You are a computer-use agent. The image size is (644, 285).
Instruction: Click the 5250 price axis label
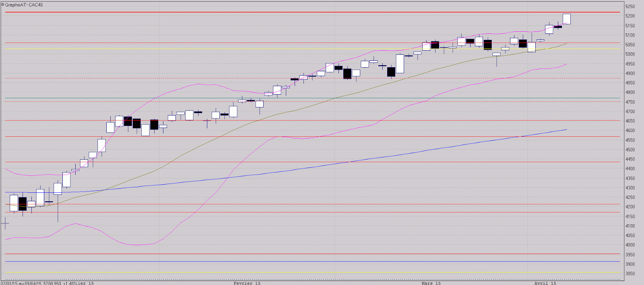click(630, 6)
